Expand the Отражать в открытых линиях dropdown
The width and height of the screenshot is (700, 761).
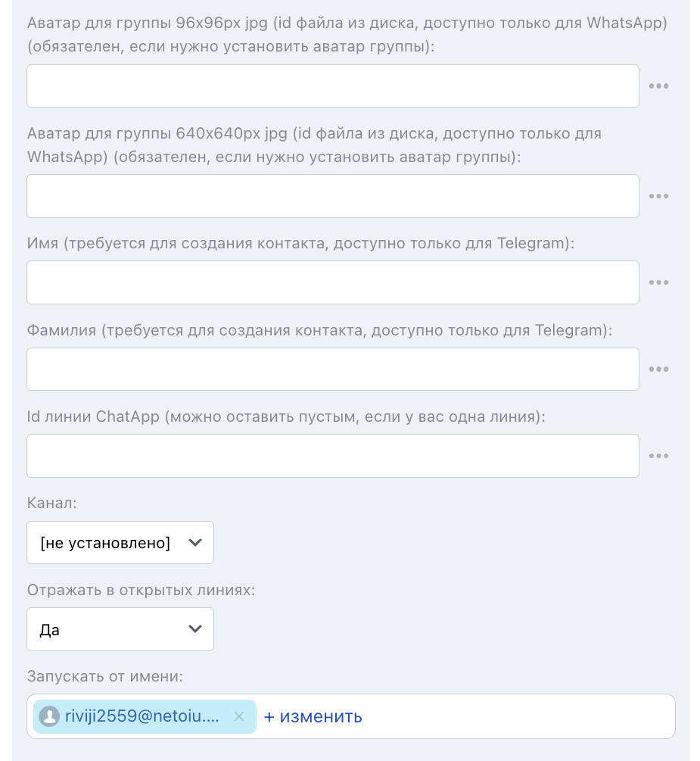(120, 629)
